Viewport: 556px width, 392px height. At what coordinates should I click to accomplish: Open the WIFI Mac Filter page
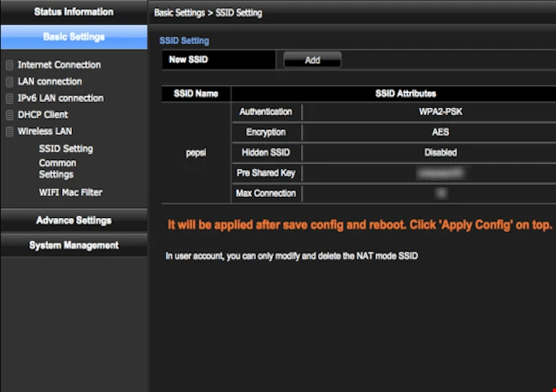pyautogui.click(x=70, y=193)
